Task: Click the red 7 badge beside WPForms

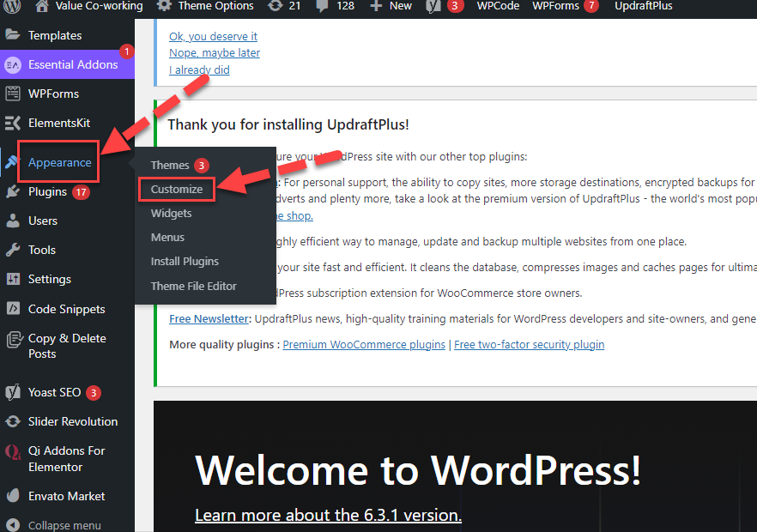Action: click(x=591, y=5)
